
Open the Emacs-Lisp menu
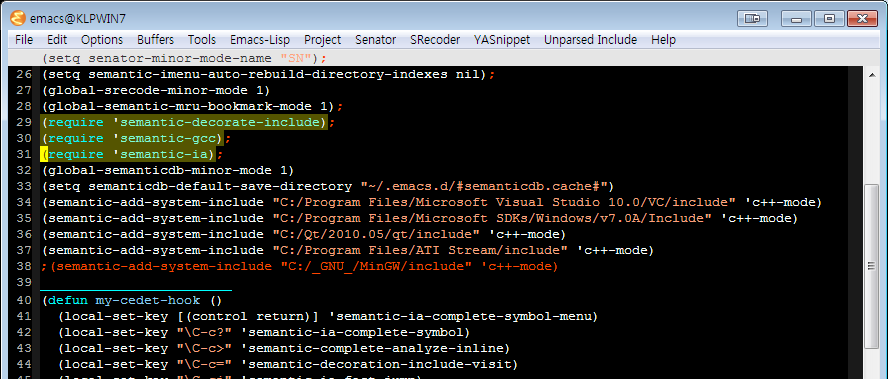click(x=260, y=40)
